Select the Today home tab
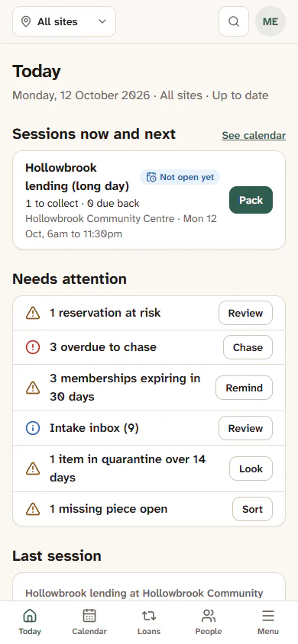Image resolution: width=298 pixels, height=644 pixels. pos(30,622)
